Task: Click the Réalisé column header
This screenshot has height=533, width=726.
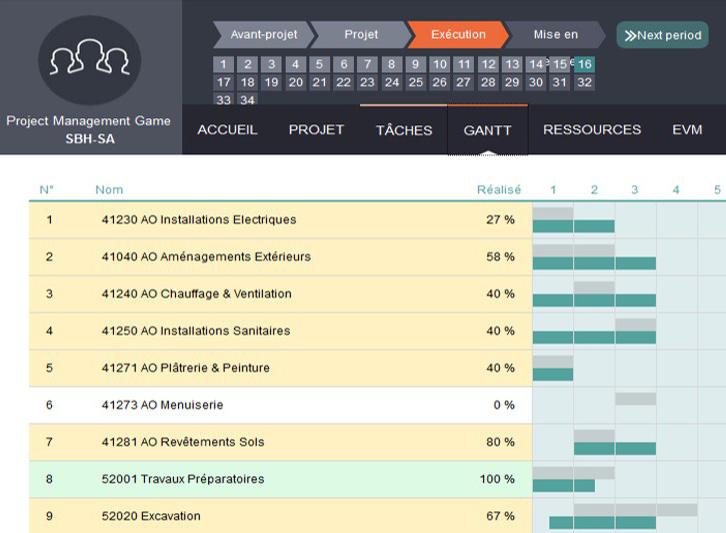Action: pyautogui.click(x=498, y=190)
